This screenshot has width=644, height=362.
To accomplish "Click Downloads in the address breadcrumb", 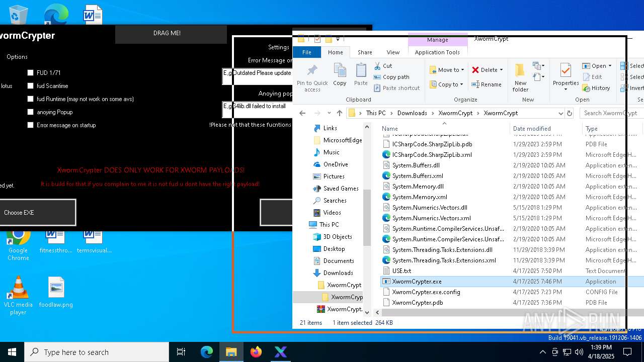I will pyautogui.click(x=412, y=113).
